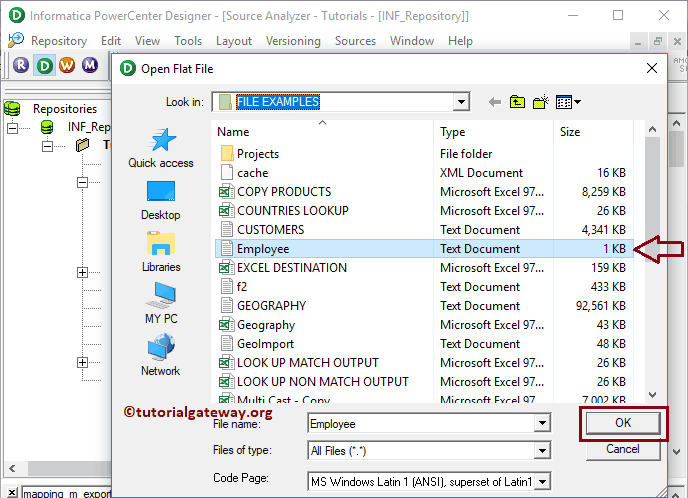
Task: Open the Help menu
Action: point(460,41)
